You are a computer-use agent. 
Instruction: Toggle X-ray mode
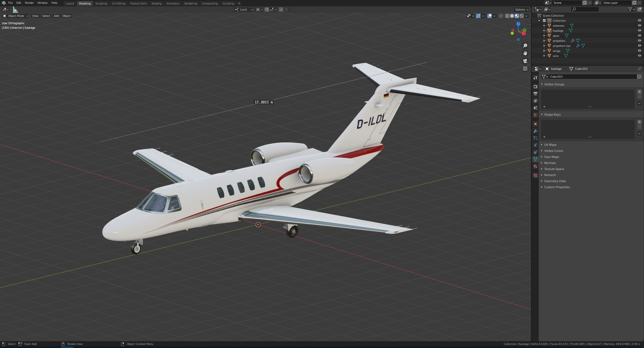pyautogui.click(x=501, y=16)
